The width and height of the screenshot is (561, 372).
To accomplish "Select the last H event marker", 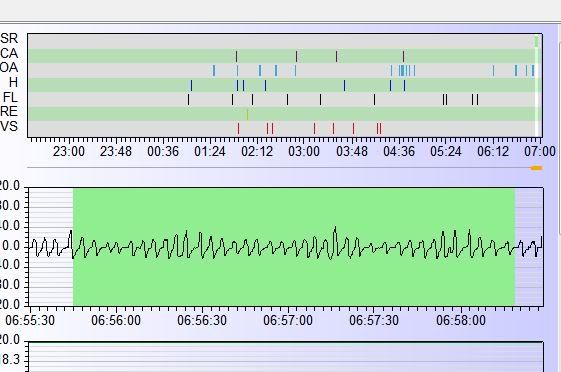I will coord(404,85).
